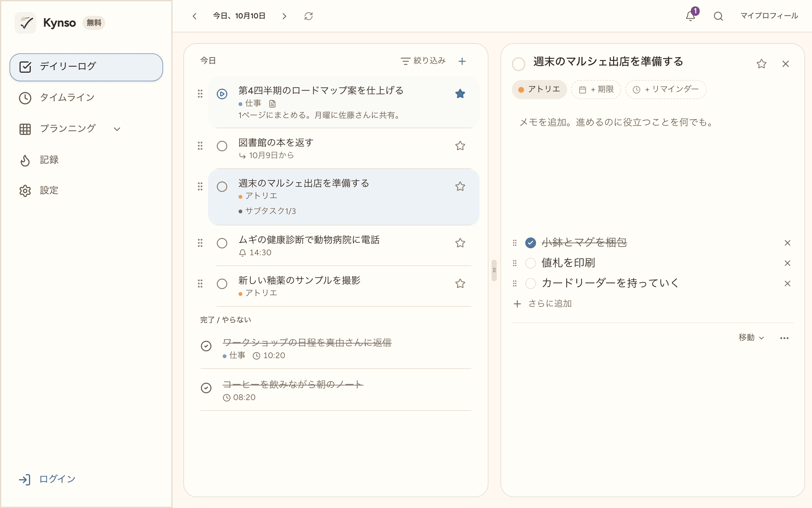Click 14:30 reminder on ムギ task
Viewport: 812px width, 508px height.
255,253
